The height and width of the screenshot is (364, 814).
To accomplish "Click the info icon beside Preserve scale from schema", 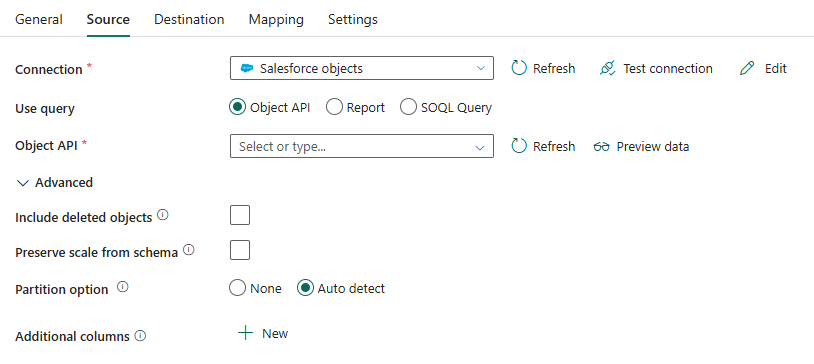I will [x=189, y=250].
